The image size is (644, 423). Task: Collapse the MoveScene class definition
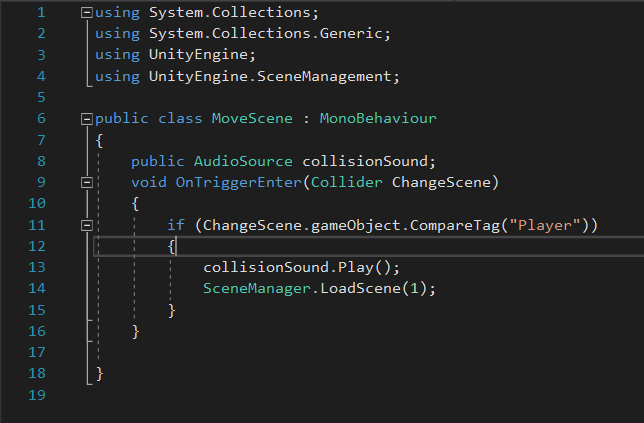[87, 119]
